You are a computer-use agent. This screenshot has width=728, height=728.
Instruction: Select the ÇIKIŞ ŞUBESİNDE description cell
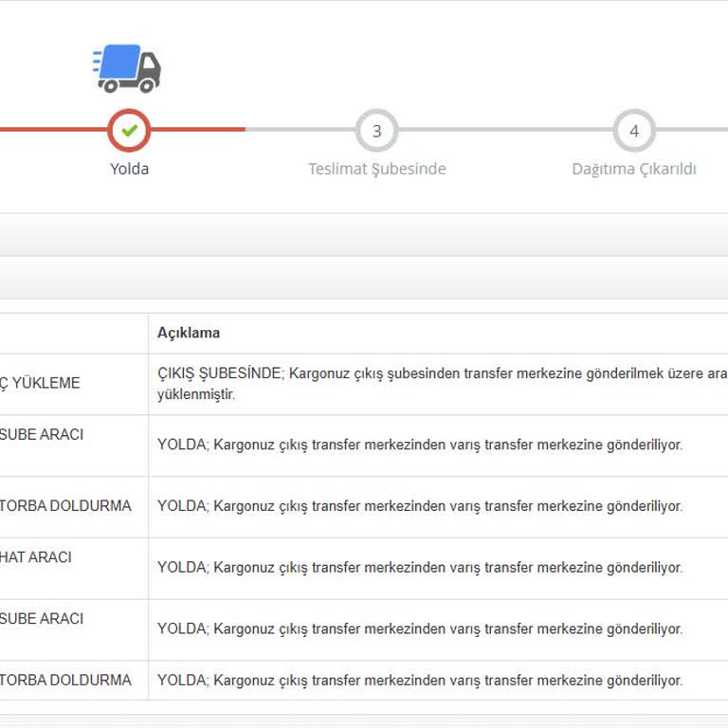(x=438, y=384)
